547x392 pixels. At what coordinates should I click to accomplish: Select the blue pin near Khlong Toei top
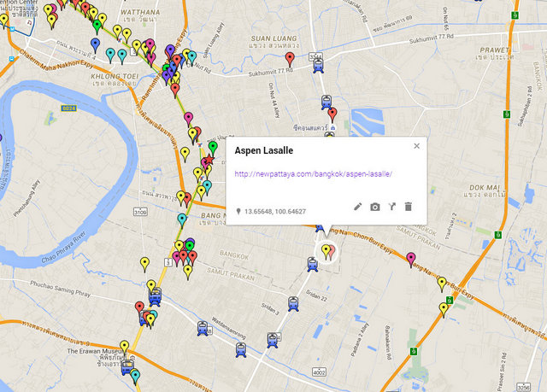pyautogui.click(x=95, y=45)
